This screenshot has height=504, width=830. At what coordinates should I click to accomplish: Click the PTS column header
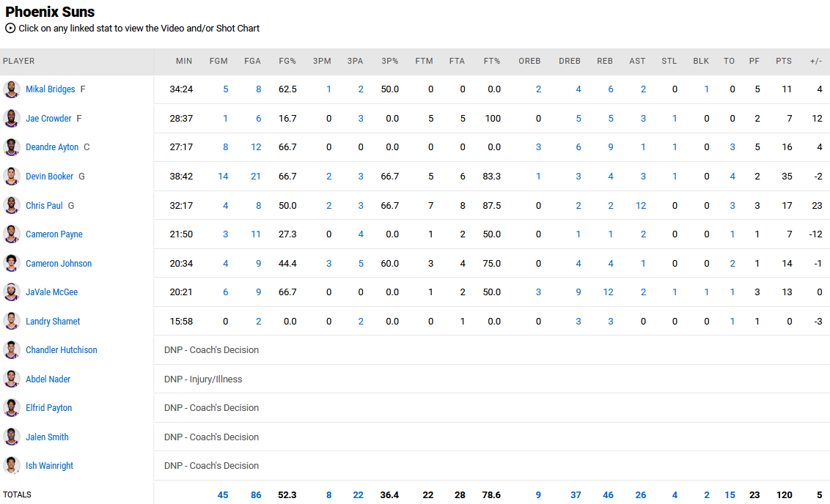tap(784, 62)
